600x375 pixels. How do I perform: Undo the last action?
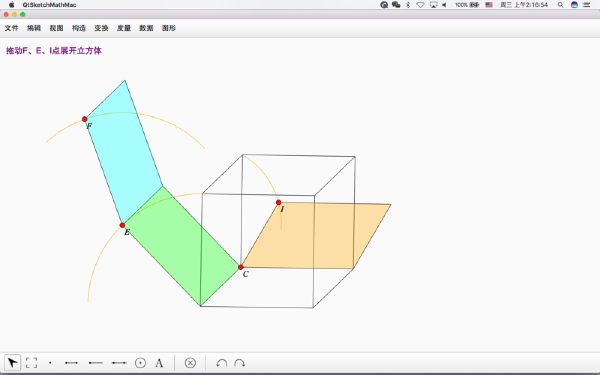[x=221, y=362]
